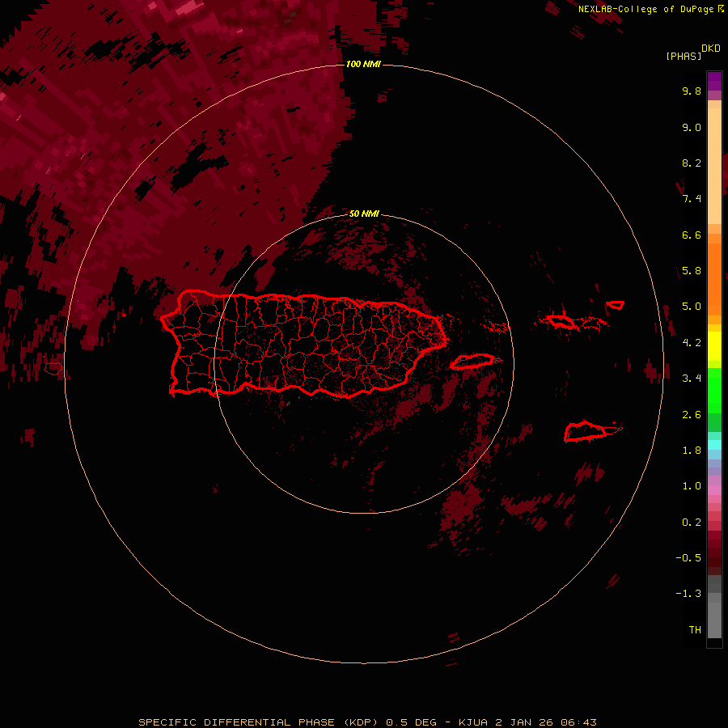728x728 pixels.
Task: Click the -0.5 scale value
Action: (688, 558)
